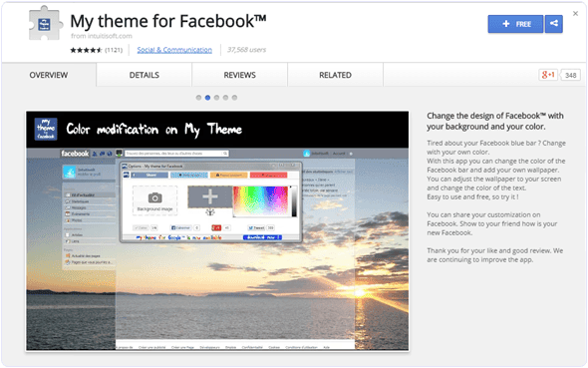The height and width of the screenshot is (368, 588).
Task: Click the My Theme logo in screenshot
Action: [x=46, y=129]
